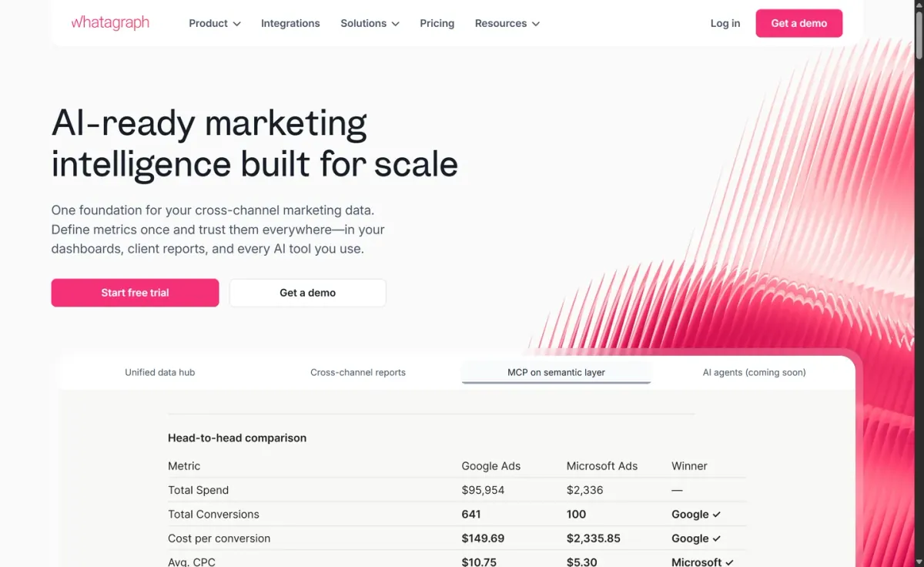Click the scrollbar up arrow
The image size is (924, 567).
918,6
